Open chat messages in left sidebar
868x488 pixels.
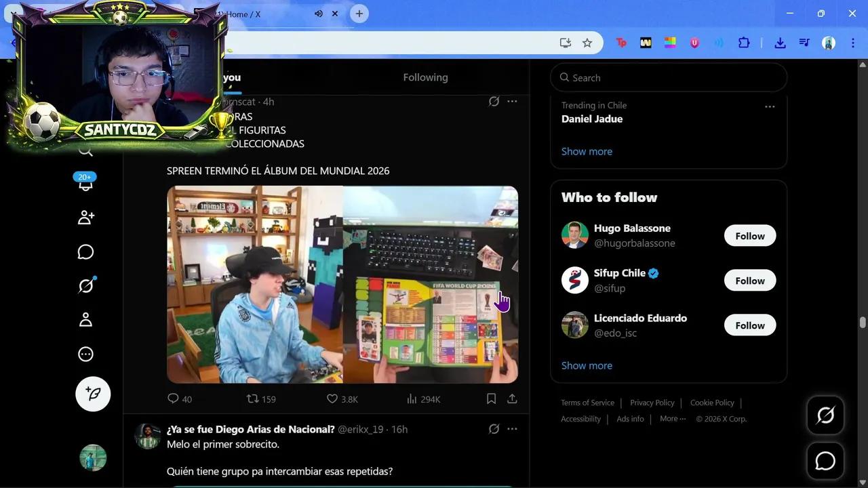coord(85,252)
